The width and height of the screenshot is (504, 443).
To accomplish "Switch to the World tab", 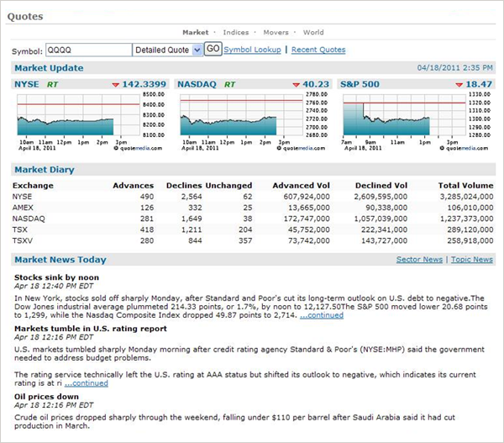I will 313,33.
